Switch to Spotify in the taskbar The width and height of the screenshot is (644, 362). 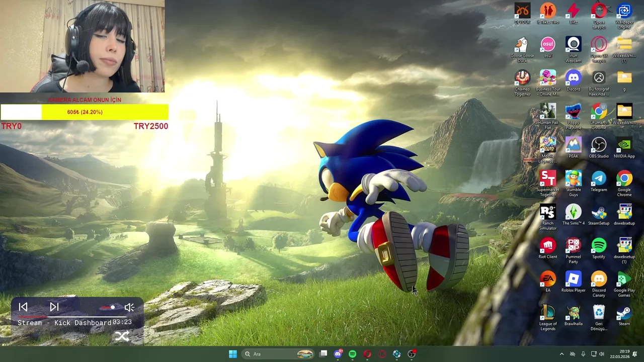click(352, 354)
